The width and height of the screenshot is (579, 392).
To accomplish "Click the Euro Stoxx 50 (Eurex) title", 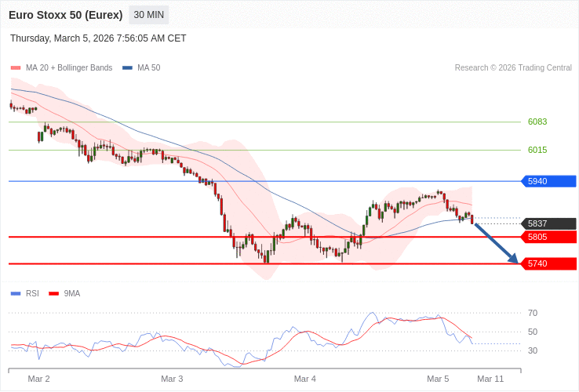I will pyautogui.click(x=66, y=15).
